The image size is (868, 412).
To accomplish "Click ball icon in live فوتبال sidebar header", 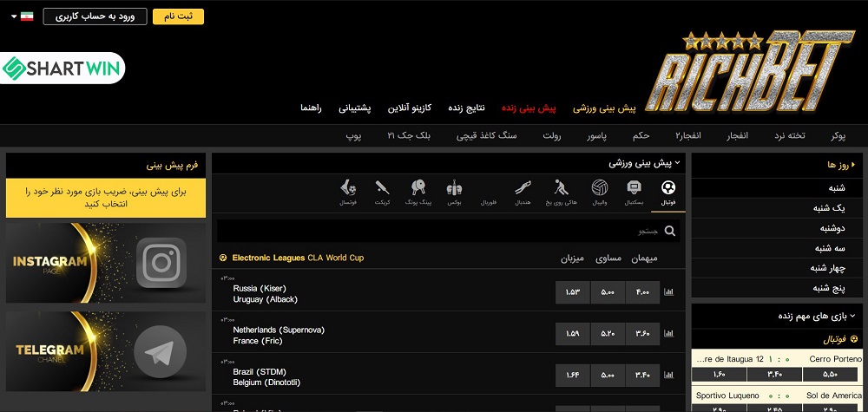I will tap(855, 339).
